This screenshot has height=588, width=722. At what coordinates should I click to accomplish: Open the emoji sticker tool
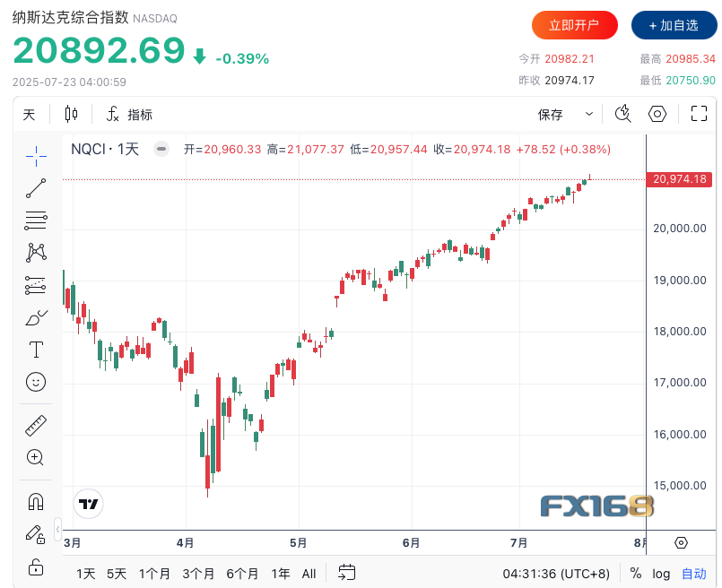[x=36, y=381]
